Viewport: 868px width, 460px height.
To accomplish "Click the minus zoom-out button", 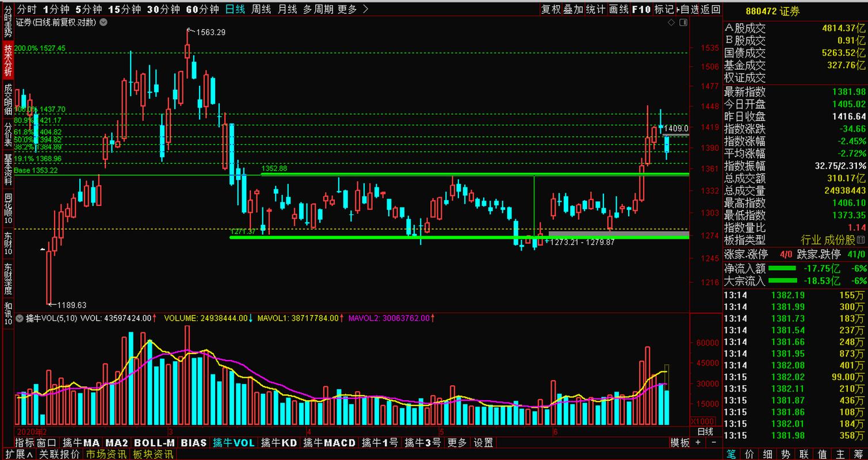I will click(713, 443).
